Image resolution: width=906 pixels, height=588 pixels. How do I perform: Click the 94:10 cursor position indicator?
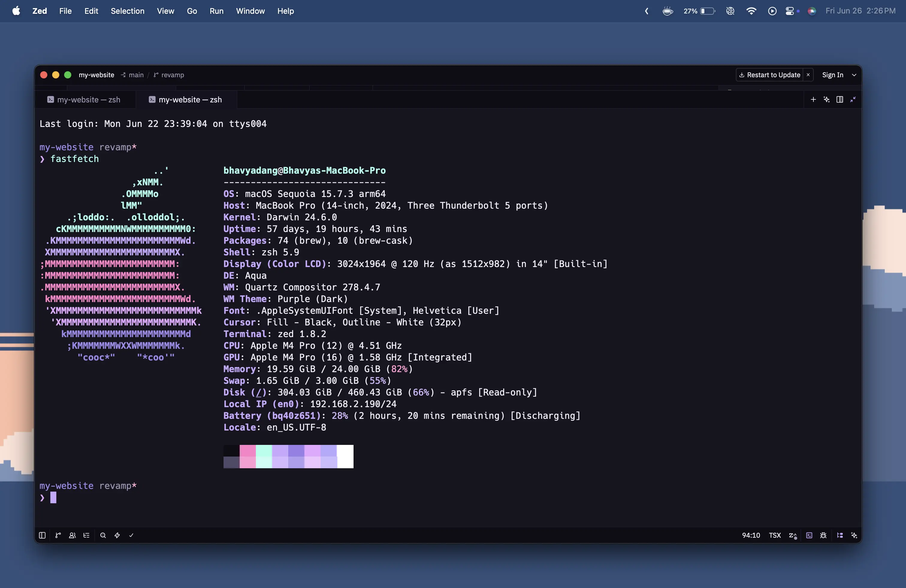click(x=751, y=535)
